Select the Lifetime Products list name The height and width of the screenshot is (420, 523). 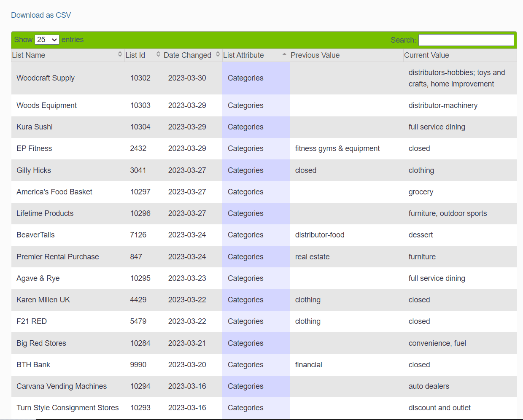coord(45,213)
